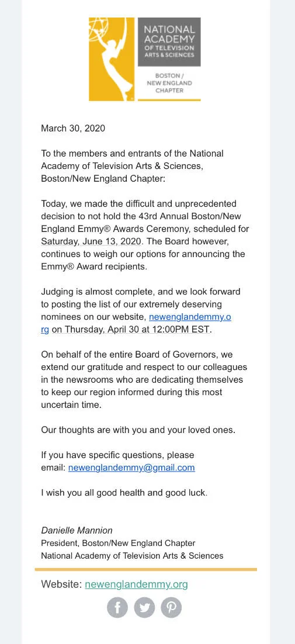Viewport: 295px width, 644px height.
Task: Click the newenglandemmy@gmail.com email link
Action: (131, 468)
